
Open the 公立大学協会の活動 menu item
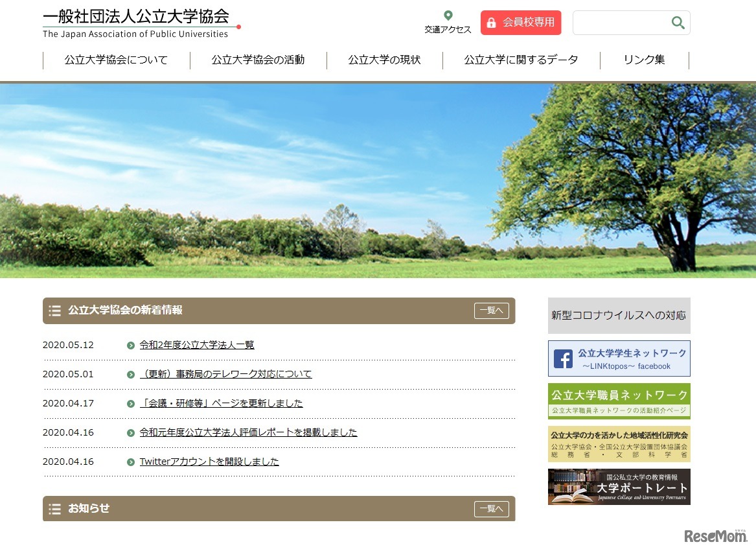(257, 60)
